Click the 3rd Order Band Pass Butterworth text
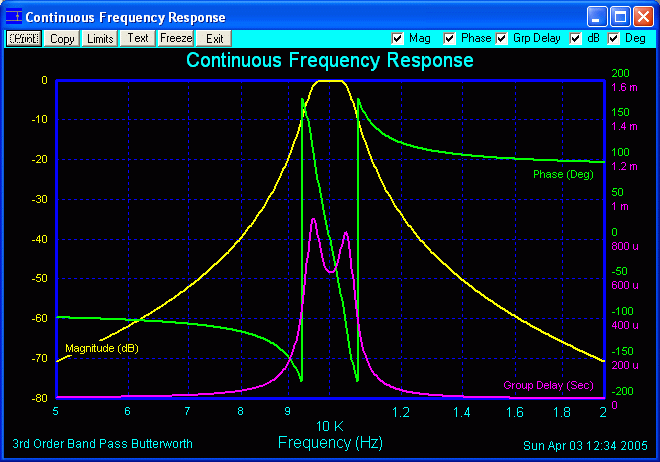Viewport: 660px width, 462px height. [x=102, y=444]
